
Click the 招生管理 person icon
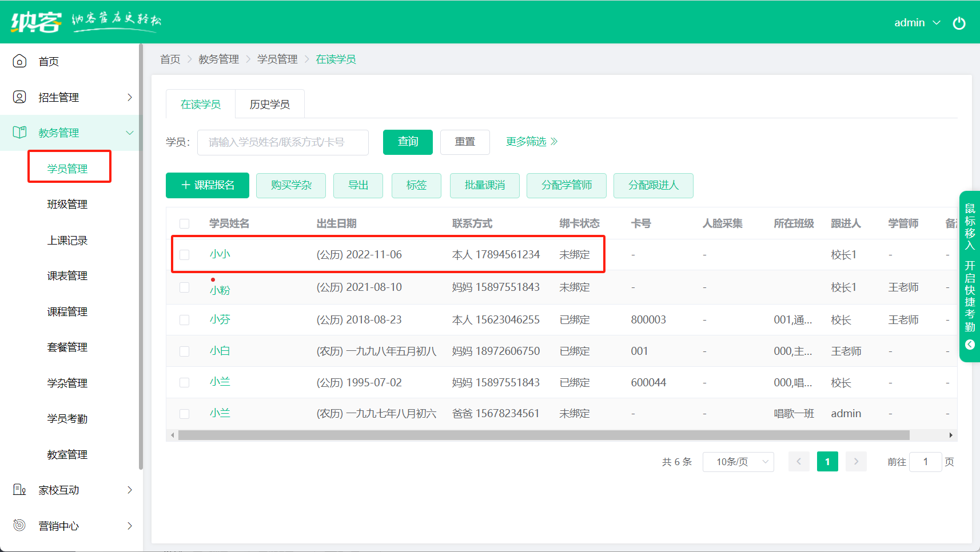coord(19,97)
